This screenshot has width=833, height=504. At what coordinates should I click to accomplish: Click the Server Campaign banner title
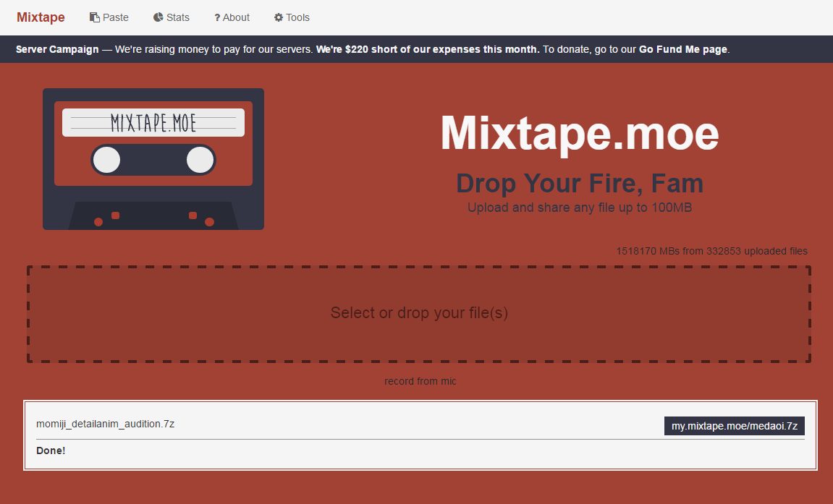[57, 49]
